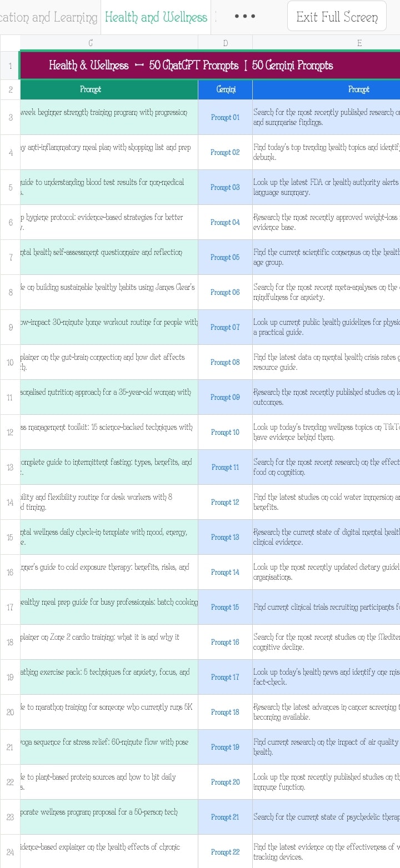This screenshot has height=868, width=400.
Task: Select the cell about FDA health authority alerts
Action: (333, 187)
